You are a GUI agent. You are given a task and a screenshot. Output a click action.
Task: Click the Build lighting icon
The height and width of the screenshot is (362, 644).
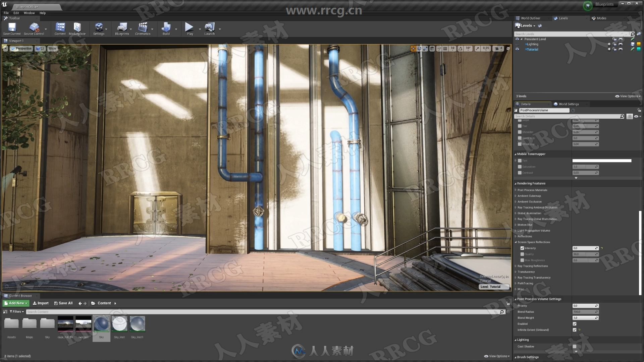(x=166, y=28)
